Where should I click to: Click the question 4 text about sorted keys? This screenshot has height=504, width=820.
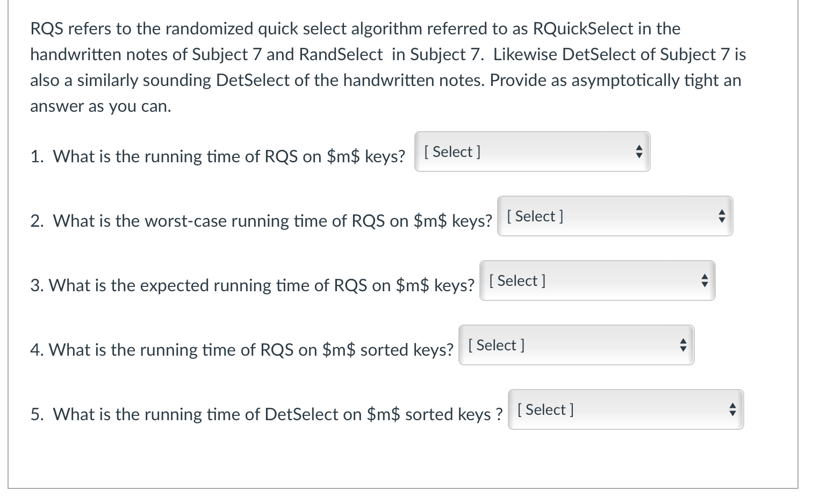[x=242, y=350]
